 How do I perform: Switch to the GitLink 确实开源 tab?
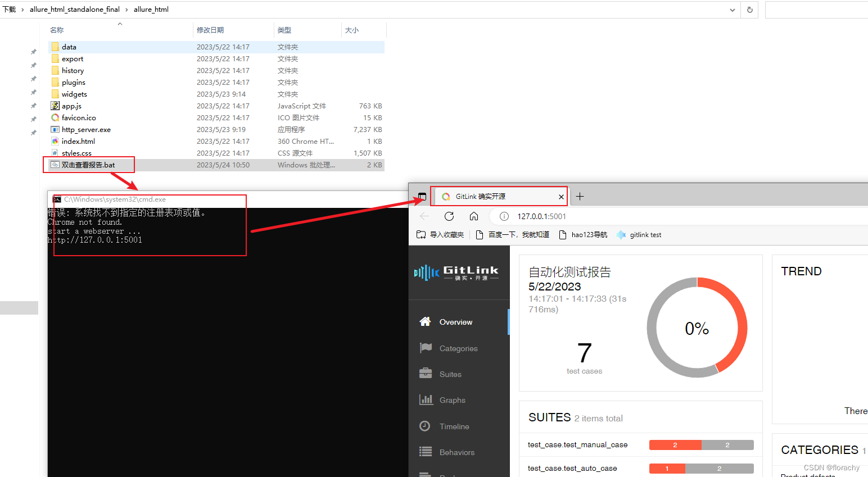[x=500, y=197]
